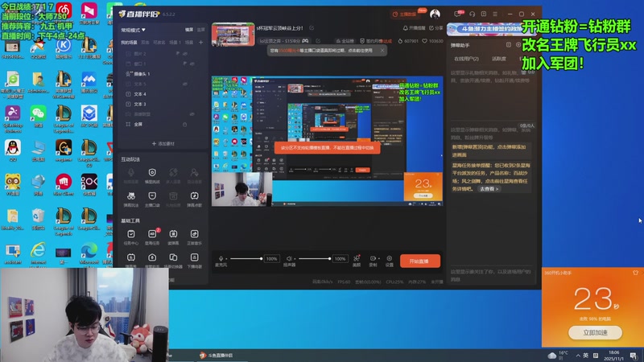
Task: Switch to the 在线用户 tab
Action: [x=466, y=59]
